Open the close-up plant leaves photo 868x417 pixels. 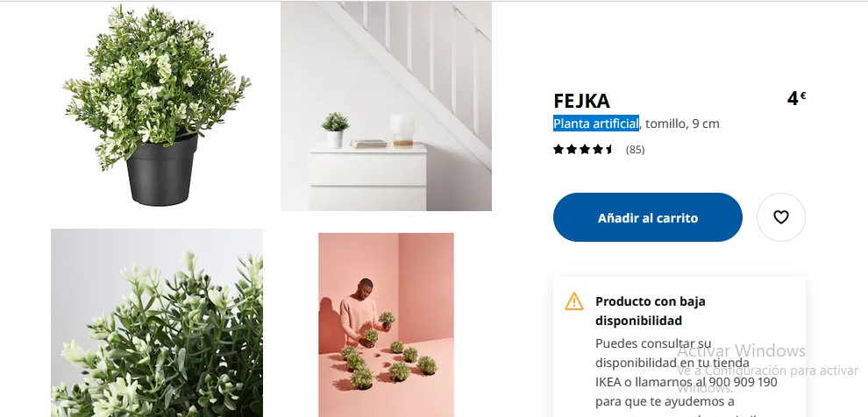pos(157,323)
